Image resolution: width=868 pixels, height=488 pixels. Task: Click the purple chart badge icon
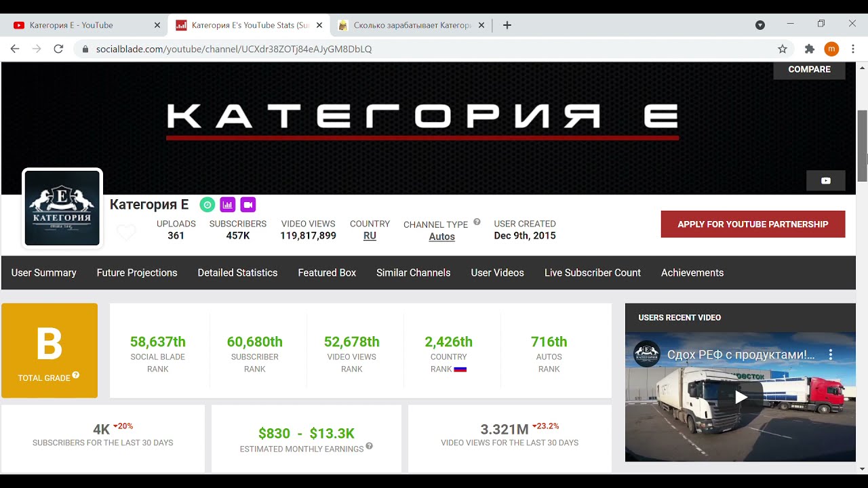click(x=228, y=204)
